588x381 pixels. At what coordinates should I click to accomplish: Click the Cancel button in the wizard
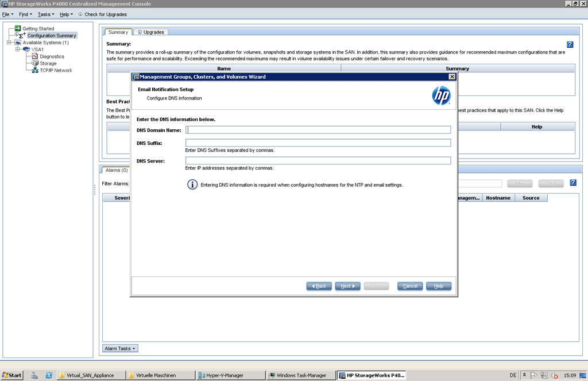click(410, 286)
